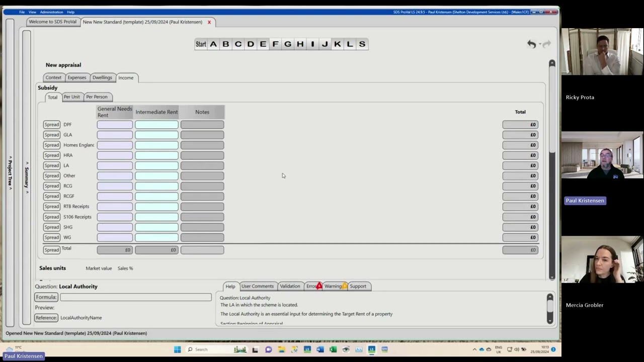The image size is (644, 362).
Task: Select the Context tab
Action: tap(53, 77)
